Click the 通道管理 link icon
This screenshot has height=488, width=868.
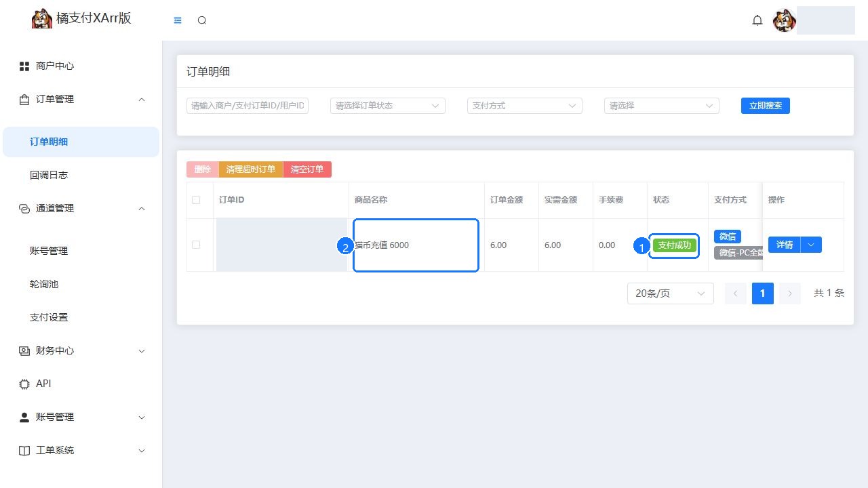pyautogui.click(x=24, y=208)
